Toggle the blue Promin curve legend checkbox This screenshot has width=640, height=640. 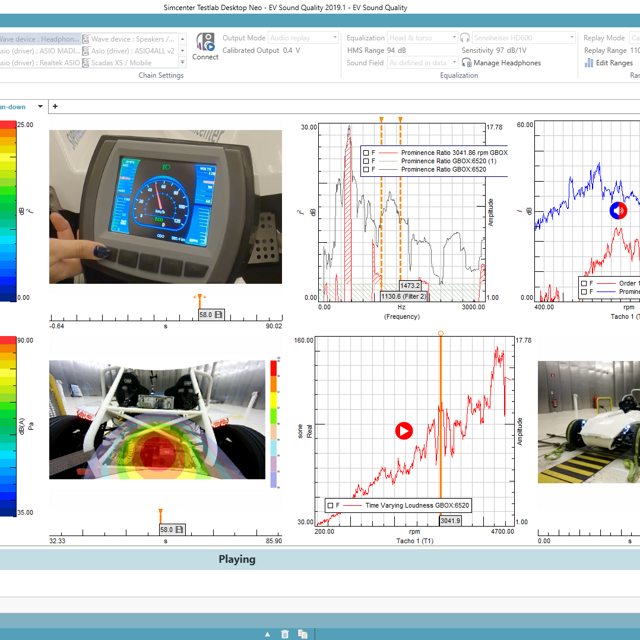point(584,291)
